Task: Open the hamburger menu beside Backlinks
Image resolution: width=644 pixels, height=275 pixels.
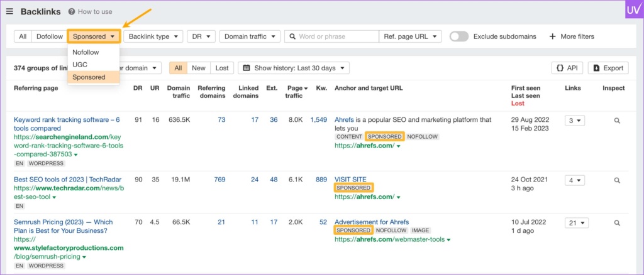Action: click(x=9, y=11)
